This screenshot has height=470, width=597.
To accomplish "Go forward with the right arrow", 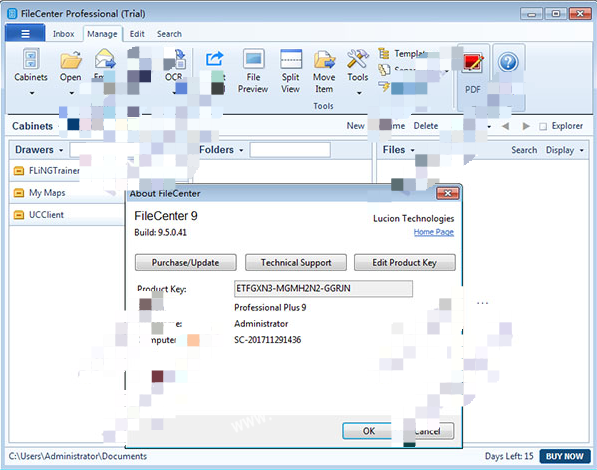I will [526, 126].
